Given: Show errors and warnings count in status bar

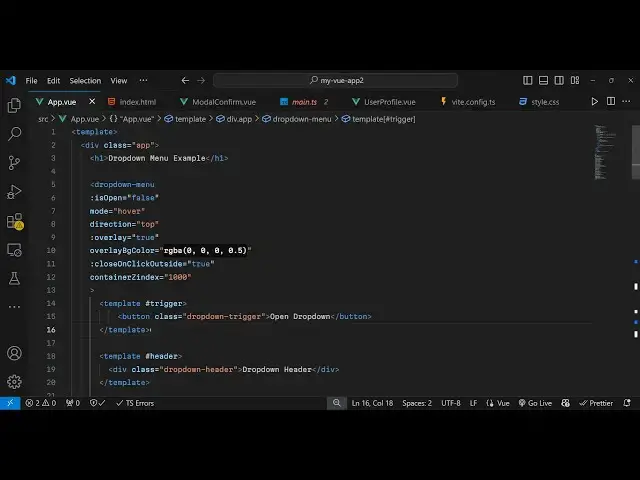Looking at the screenshot, I should click(41, 403).
